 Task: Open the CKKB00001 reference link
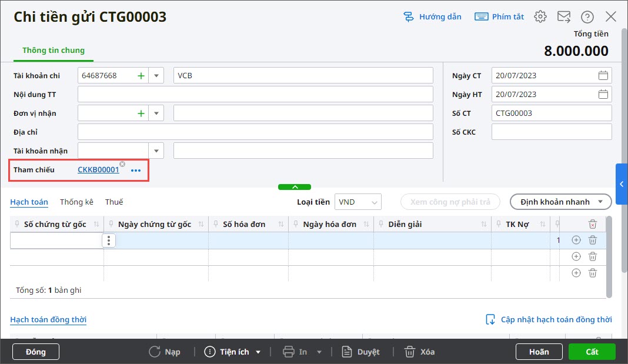[98, 170]
